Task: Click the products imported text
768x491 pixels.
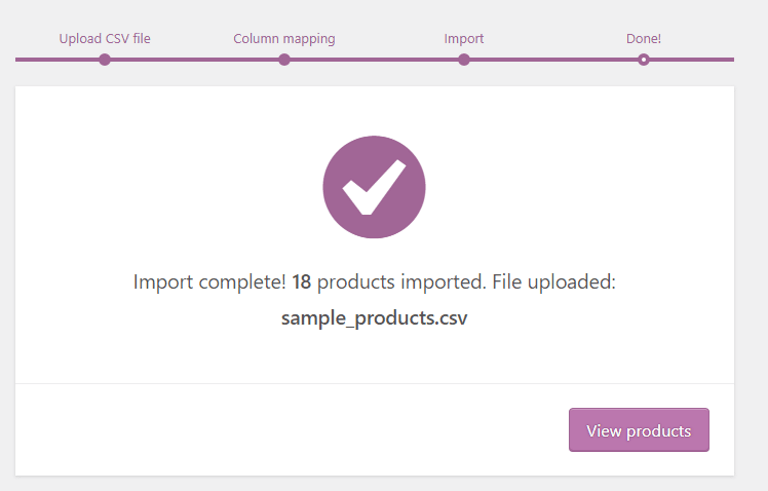Action: [402, 282]
